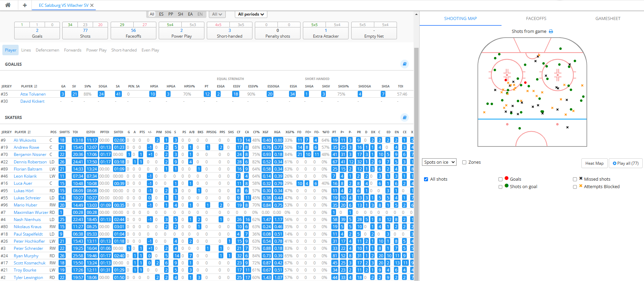The width and height of the screenshot is (644, 281).
Task: Sort goalies by the Player column sort icon
Action: [36, 86]
